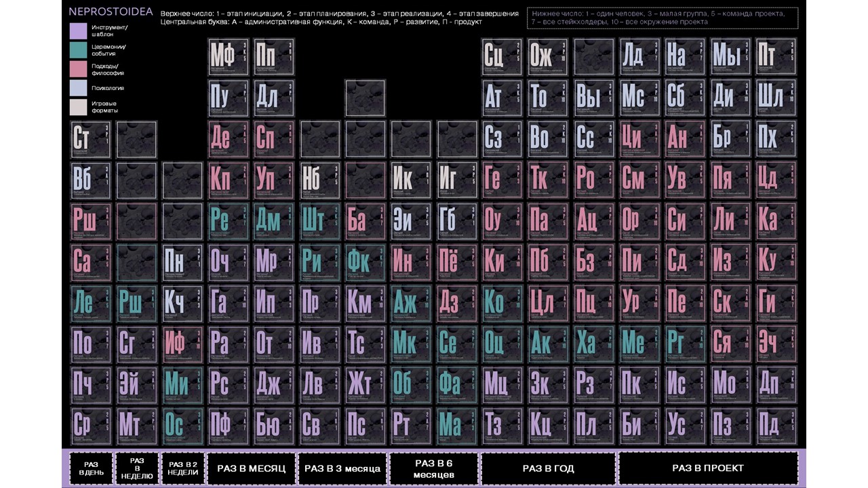The image size is (868, 488).
Task: Click the white Пн element tile
Action: 182,262
